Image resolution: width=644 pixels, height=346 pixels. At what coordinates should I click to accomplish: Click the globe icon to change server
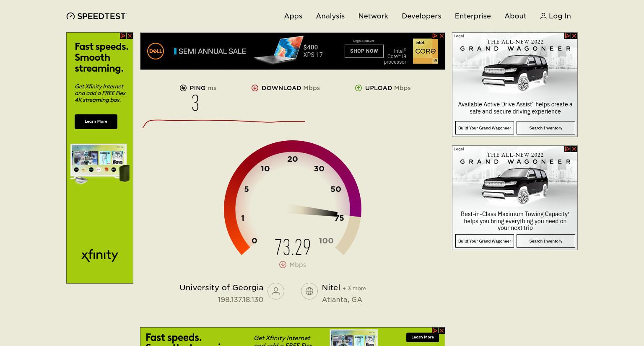click(309, 291)
